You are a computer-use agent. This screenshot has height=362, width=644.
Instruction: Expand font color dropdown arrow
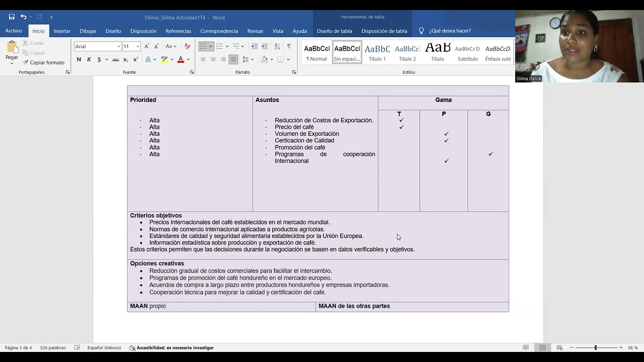tap(188, 59)
